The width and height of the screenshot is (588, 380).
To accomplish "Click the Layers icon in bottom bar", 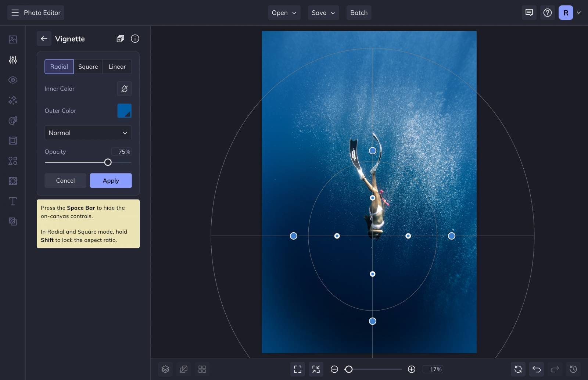I will [165, 369].
